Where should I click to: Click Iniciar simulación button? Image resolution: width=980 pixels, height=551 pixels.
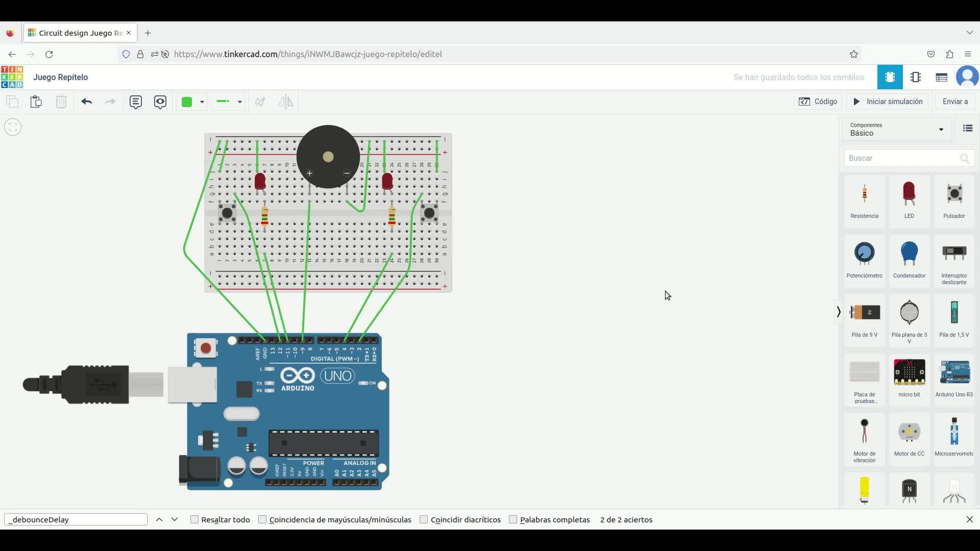pyautogui.click(x=888, y=102)
